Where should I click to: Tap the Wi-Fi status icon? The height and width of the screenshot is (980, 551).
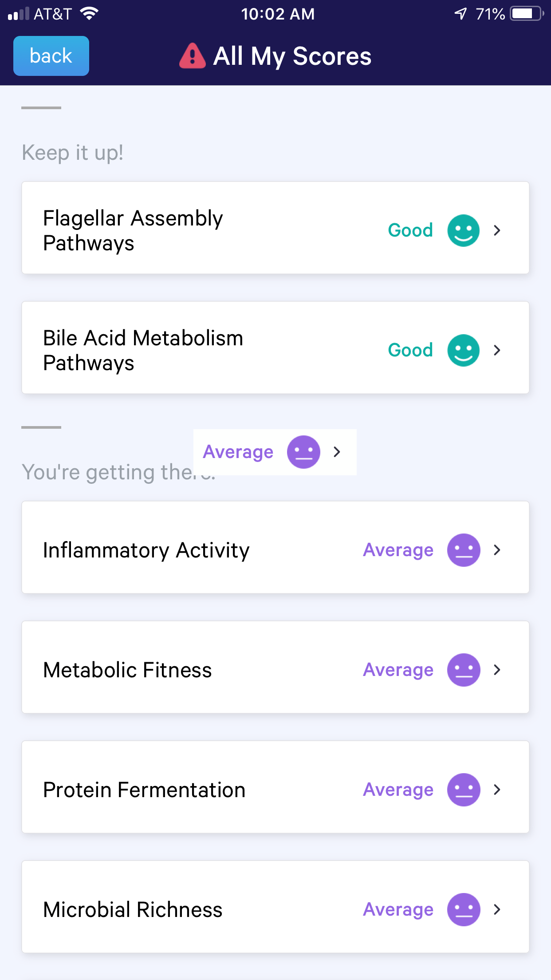coord(89,14)
